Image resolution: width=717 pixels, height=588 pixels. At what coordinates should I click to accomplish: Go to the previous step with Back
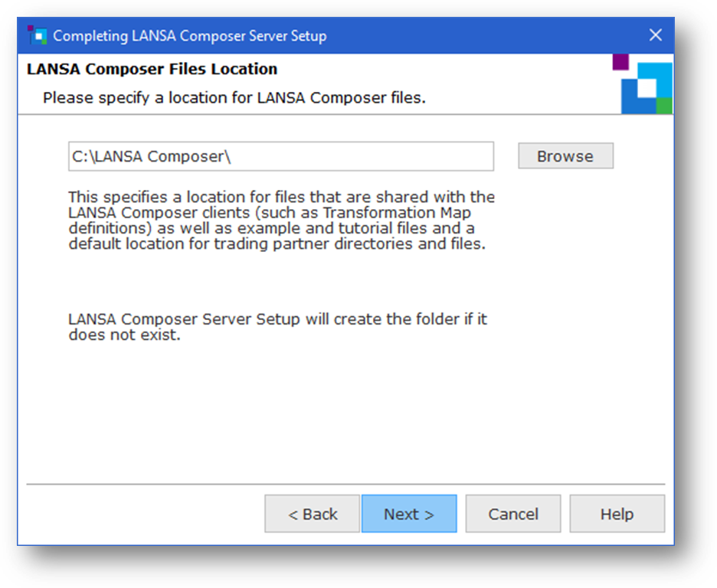[313, 514]
